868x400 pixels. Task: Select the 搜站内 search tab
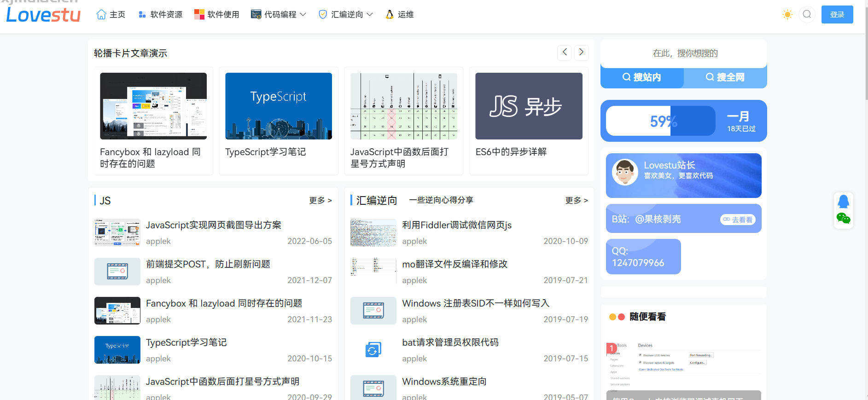(x=642, y=77)
